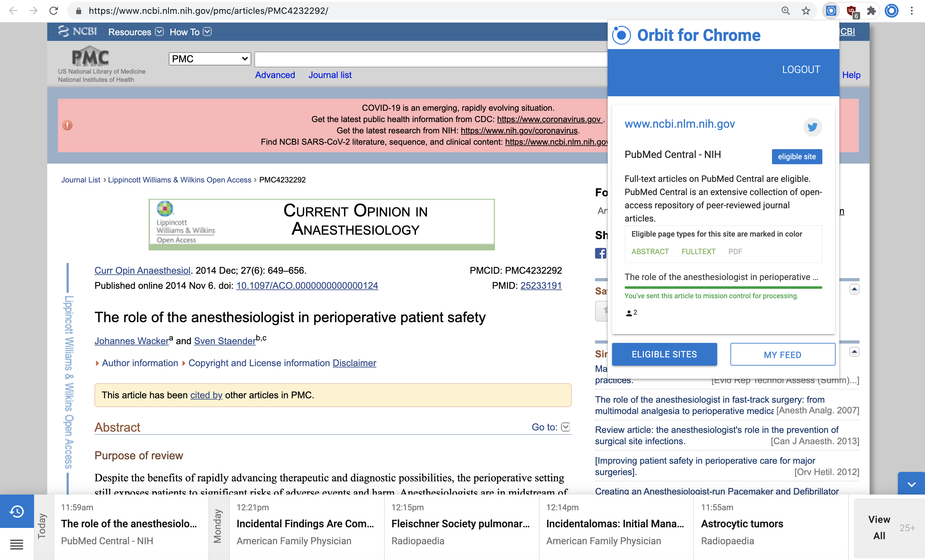Click the PMC search input field

(x=431, y=59)
